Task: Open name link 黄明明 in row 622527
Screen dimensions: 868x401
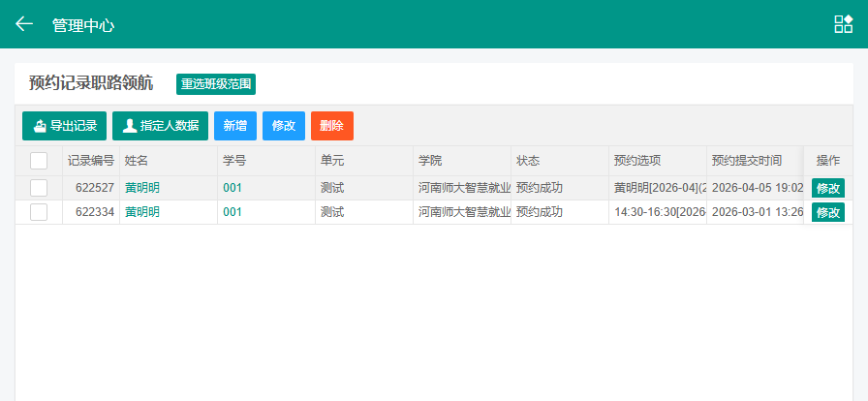Action: coord(142,188)
